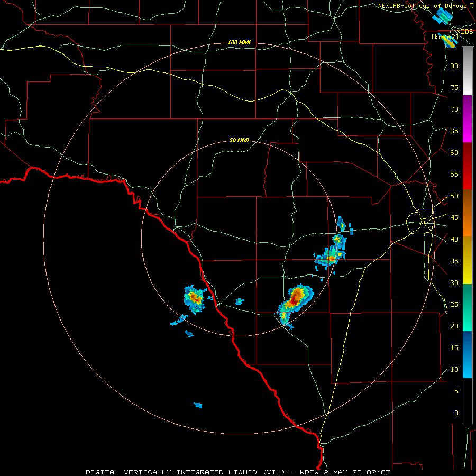Select the orange-brown segment of the color scale

pos(467,213)
